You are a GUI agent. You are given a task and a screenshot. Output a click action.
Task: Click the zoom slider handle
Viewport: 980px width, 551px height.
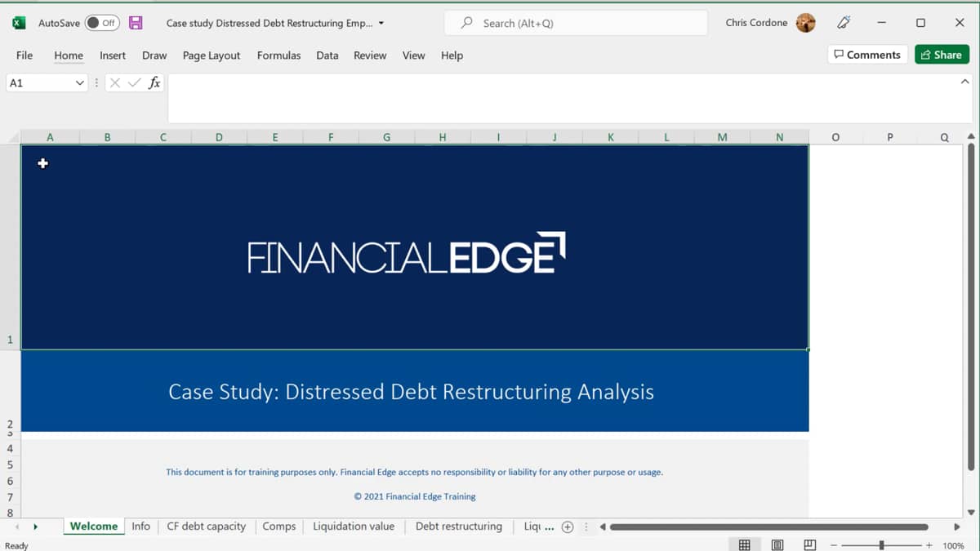click(881, 544)
